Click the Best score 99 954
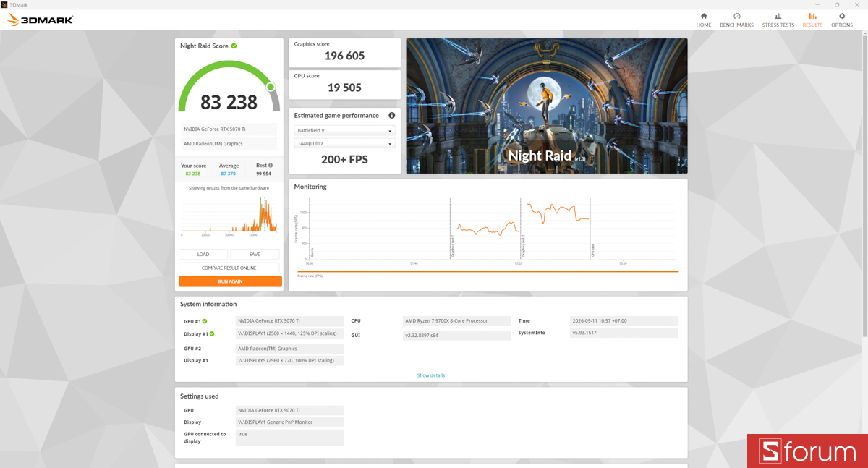The width and height of the screenshot is (868, 468). (264, 174)
